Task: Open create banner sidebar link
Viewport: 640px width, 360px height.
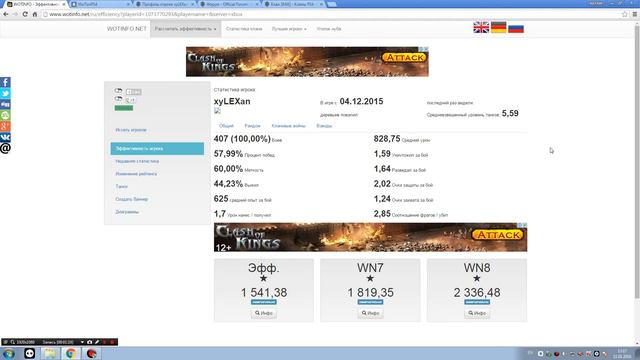Action: click(x=131, y=199)
